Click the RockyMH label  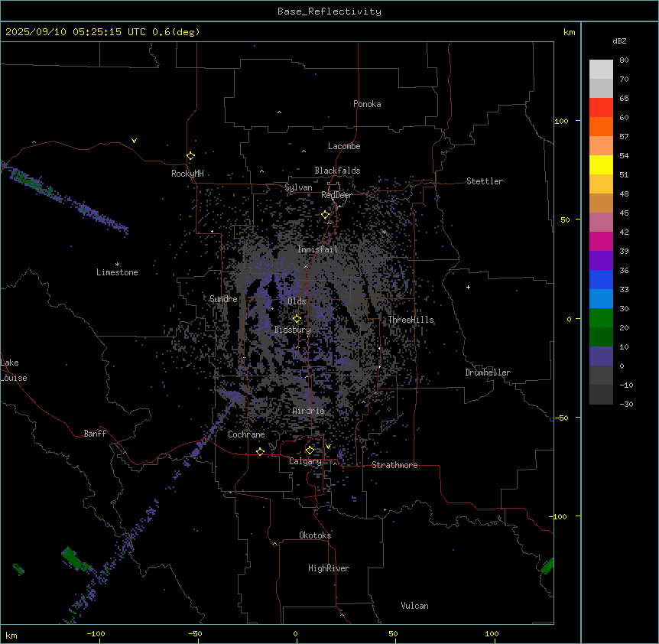point(187,174)
